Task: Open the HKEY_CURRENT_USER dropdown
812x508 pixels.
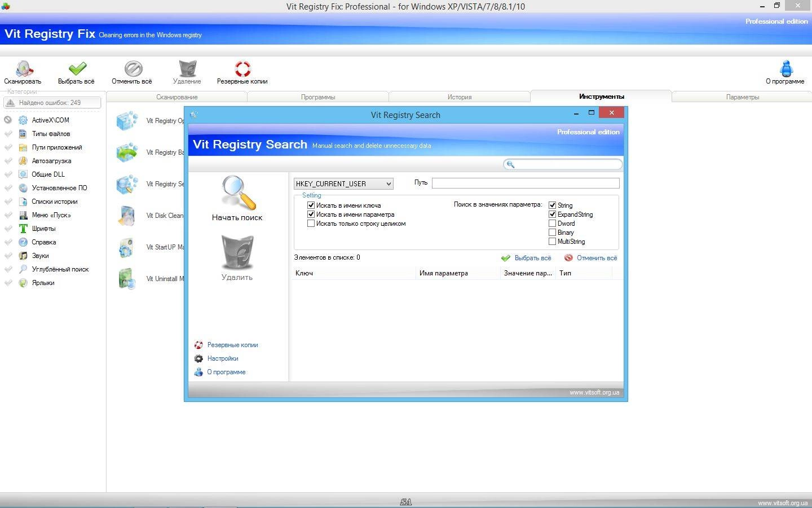Action: (343, 183)
